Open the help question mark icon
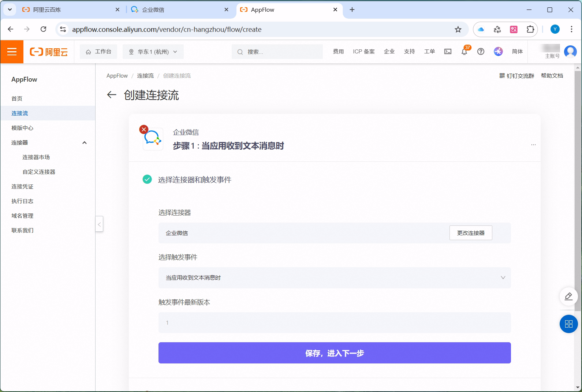 [481, 52]
